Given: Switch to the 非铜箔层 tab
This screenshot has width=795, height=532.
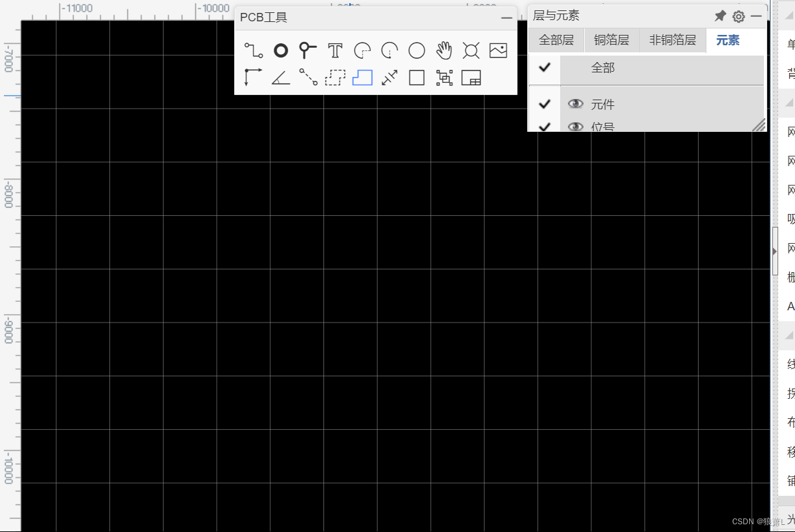Looking at the screenshot, I should [673, 40].
